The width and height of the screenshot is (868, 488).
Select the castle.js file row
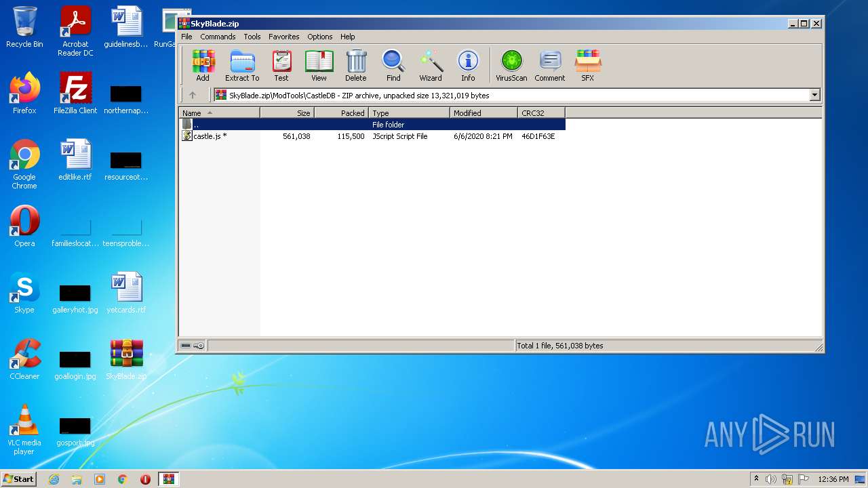coord(372,136)
